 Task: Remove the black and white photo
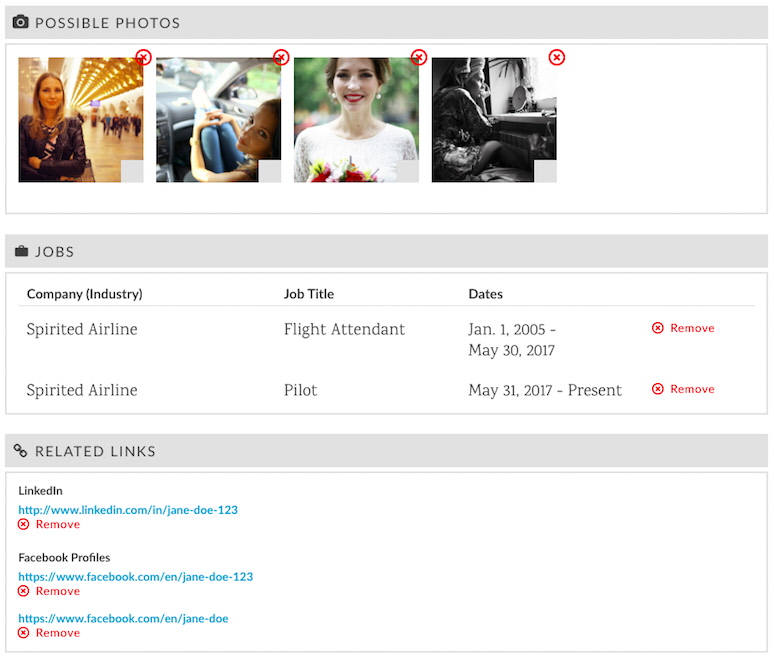[557, 57]
